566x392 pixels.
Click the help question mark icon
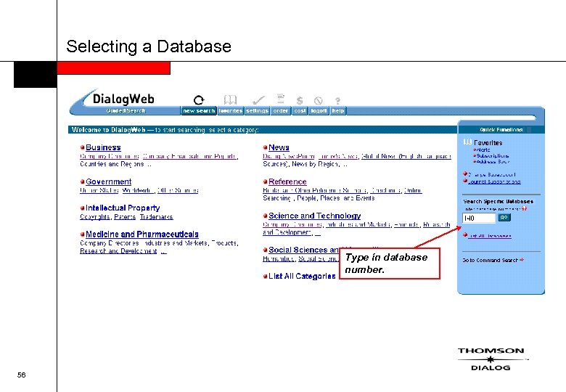pyautogui.click(x=337, y=101)
